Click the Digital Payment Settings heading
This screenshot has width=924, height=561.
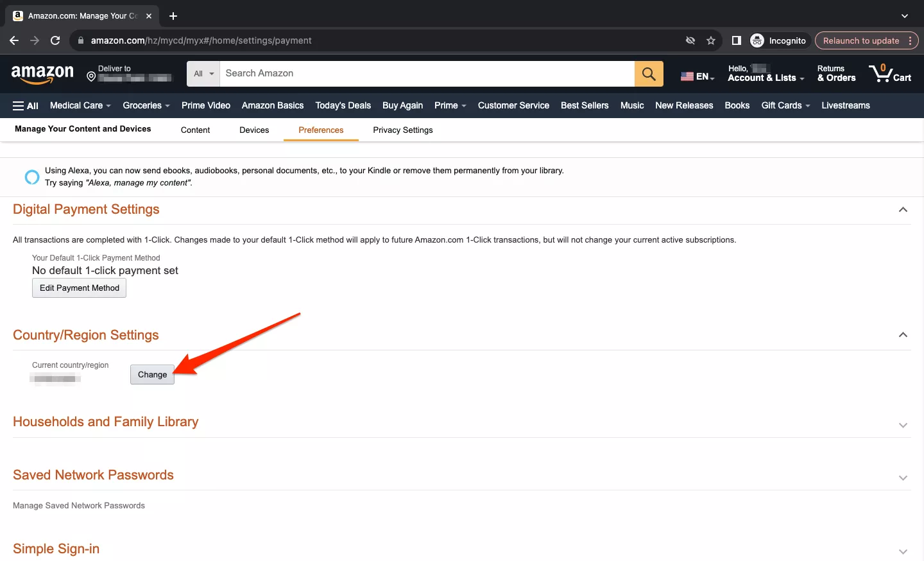click(x=86, y=209)
